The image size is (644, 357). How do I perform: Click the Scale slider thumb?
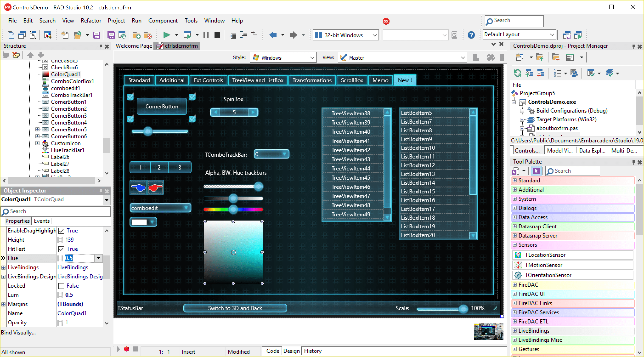463,309
